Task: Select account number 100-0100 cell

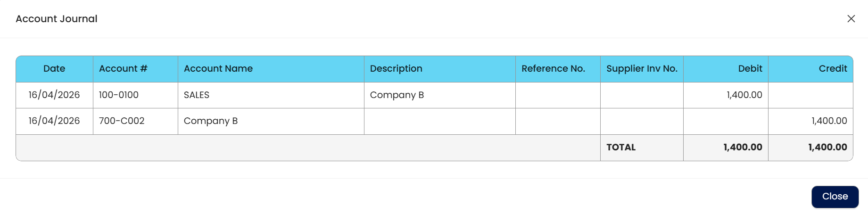Action: (x=119, y=95)
